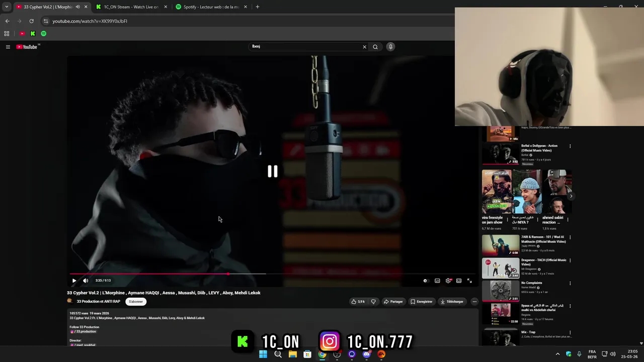Show next shorts with the right chevron
This screenshot has height=362, width=644.
point(571,196)
